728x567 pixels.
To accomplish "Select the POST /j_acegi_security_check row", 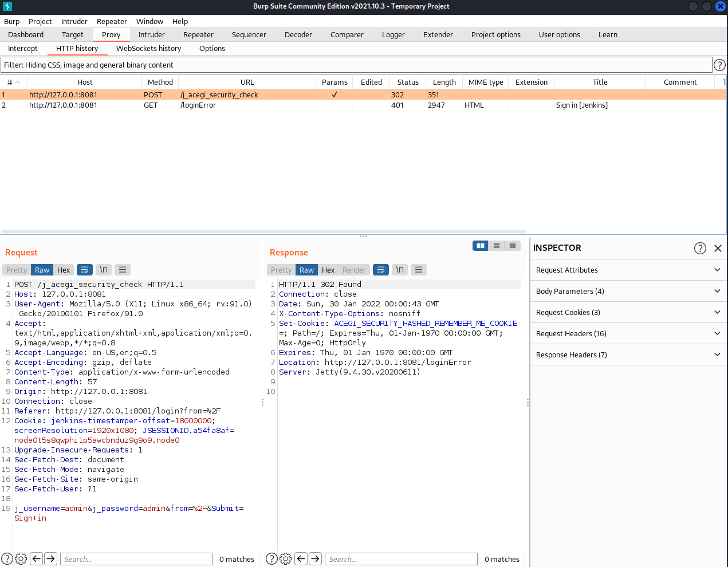I will click(x=363, y=95).
